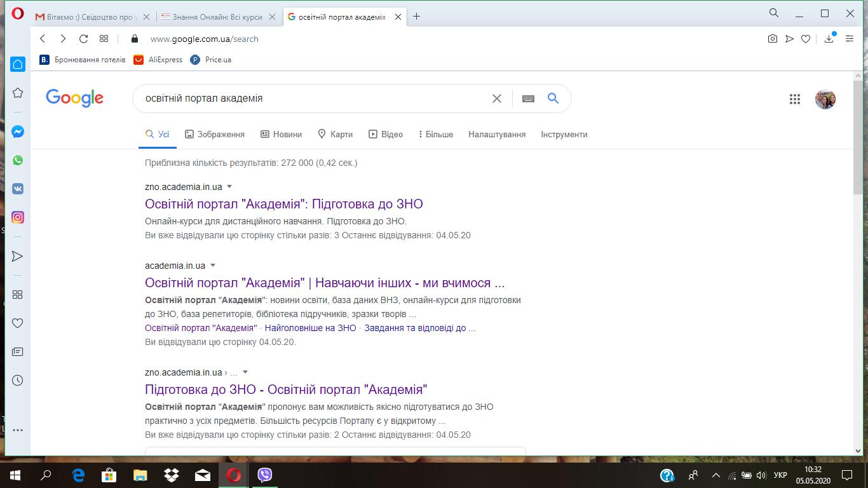Open the Більше search options dropdown
This screenshot has width=868, height=488.
coord(436,134)
